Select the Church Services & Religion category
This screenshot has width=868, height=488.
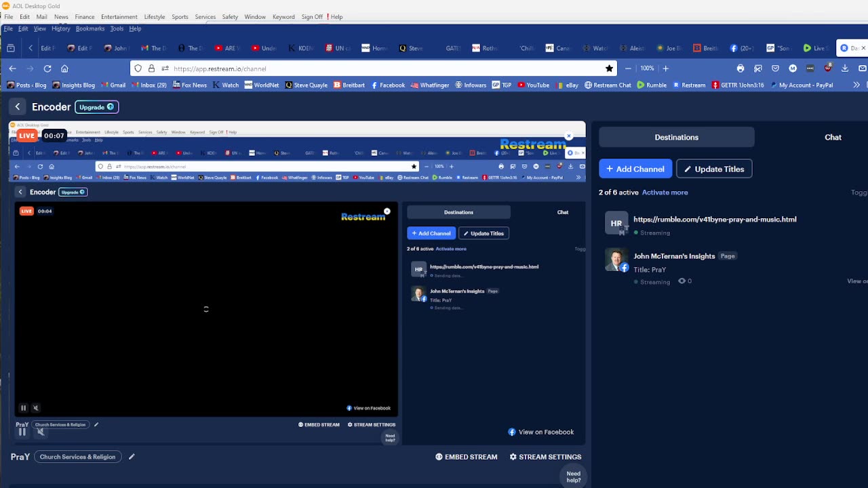[x=77, y=457]
